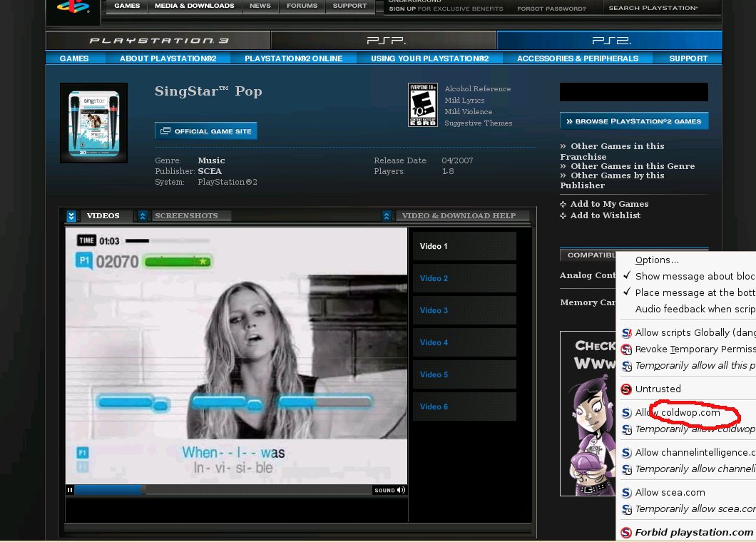The width and height of the screenshot is (756, 542).
Task: Click the plus icon beside Add to My Games
Action: coord(563,205)
